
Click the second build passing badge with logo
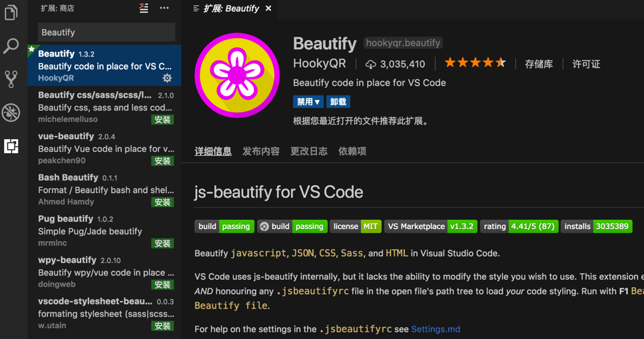click(292, 226)
